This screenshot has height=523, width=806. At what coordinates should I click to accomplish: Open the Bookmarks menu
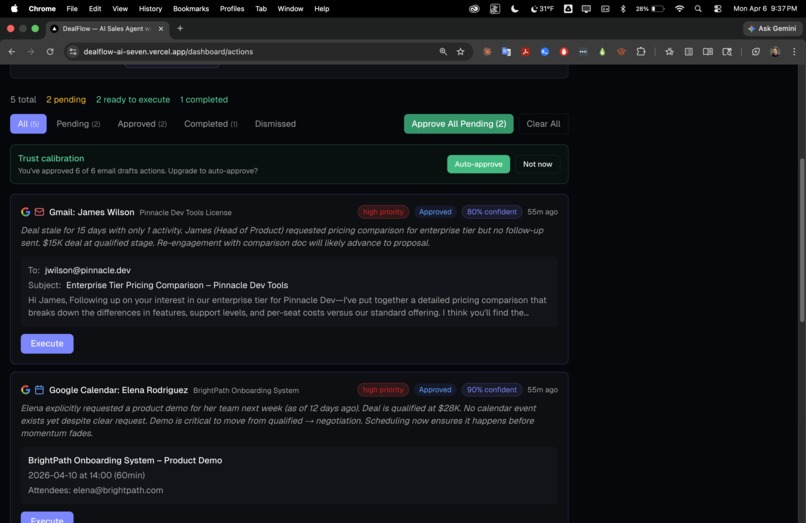click(x=191, y=9)
